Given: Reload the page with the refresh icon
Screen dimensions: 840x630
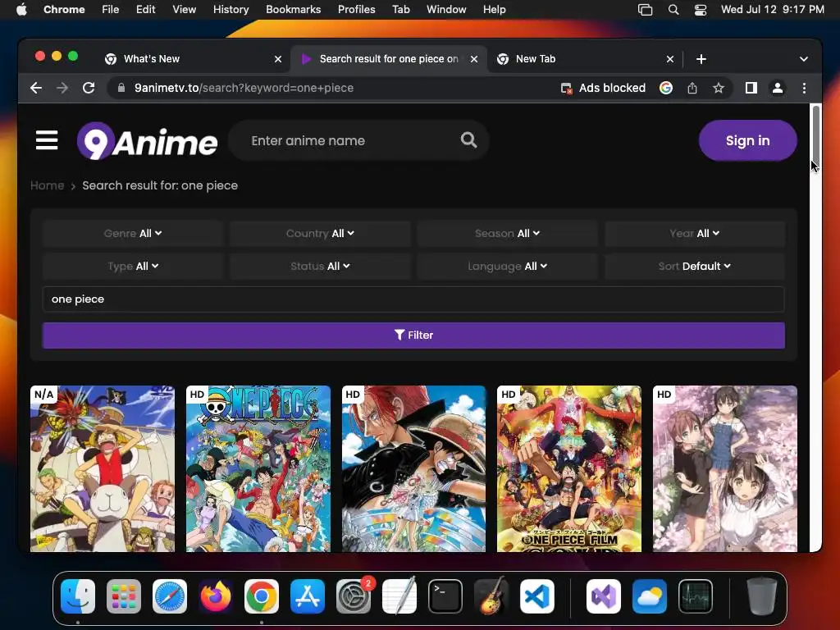Looking at the screenshot, I should click(89, 88).
